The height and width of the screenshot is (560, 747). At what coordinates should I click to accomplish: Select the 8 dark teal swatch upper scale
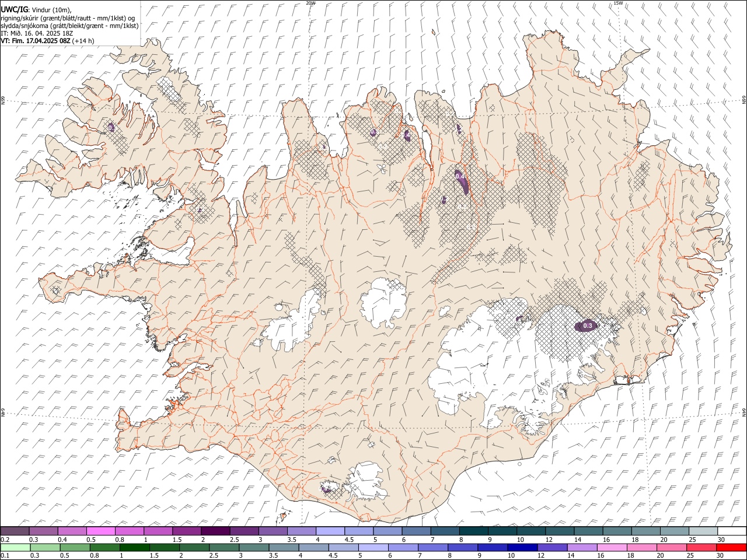coord(474,531)
